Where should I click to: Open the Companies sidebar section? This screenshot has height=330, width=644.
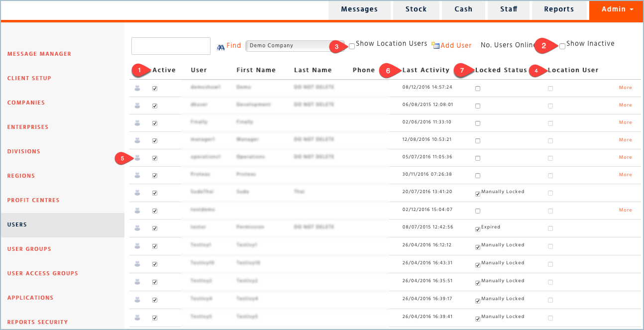(x=26, y=103)
